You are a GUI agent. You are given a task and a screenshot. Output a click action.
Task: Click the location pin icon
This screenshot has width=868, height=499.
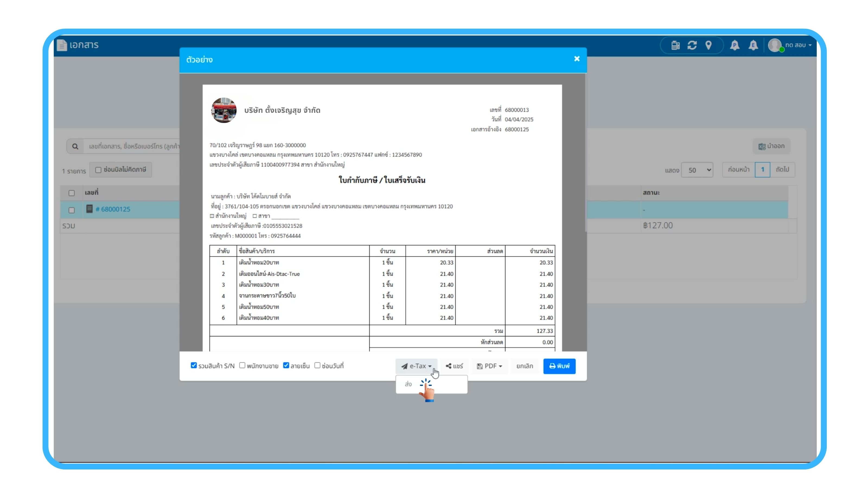click(x=708, y=45)
